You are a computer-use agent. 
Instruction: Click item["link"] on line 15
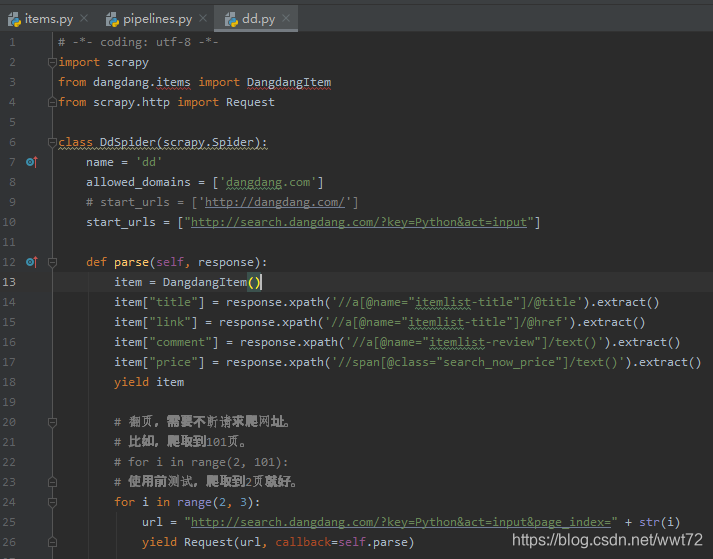point(156,322)
